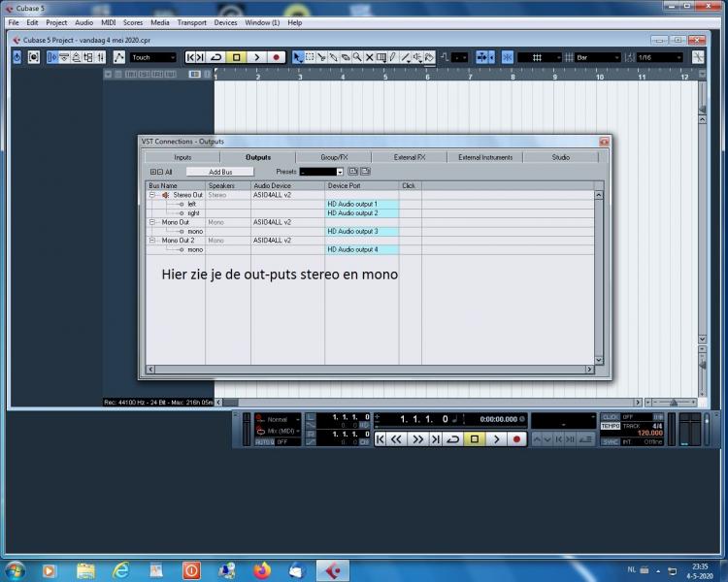Adjust the horizontal zoom slider
The image size is (728, 582).
[x=673, y=403]
